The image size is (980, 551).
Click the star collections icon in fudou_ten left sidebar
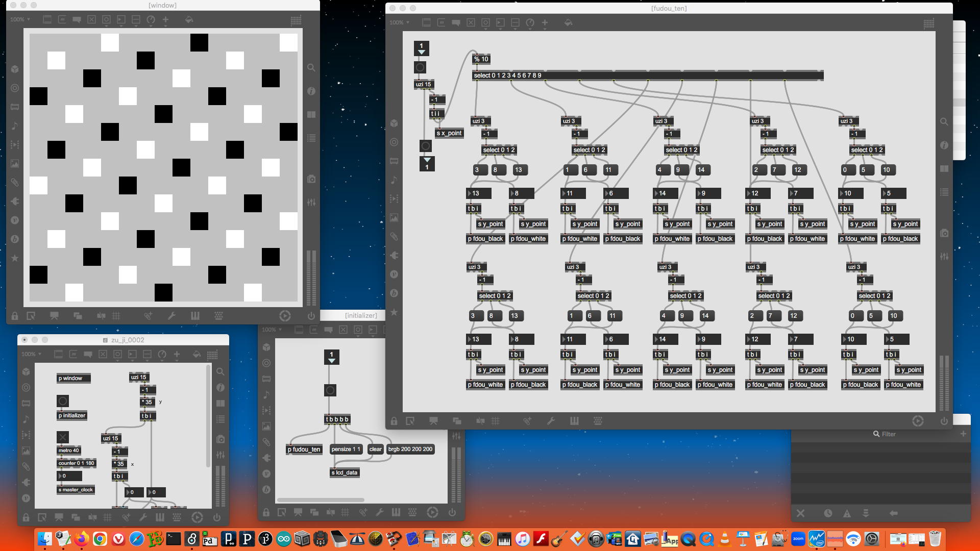point(394,312)
